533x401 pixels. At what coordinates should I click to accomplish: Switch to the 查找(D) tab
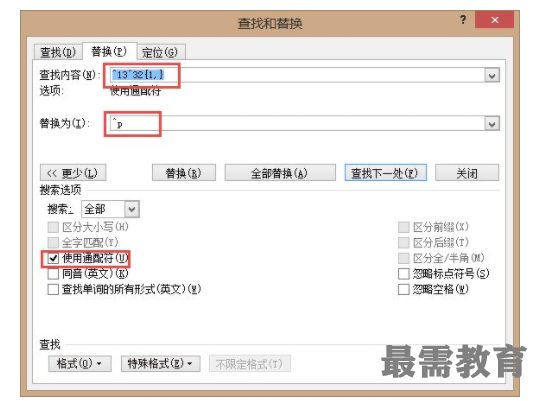[x=58, y=52]
